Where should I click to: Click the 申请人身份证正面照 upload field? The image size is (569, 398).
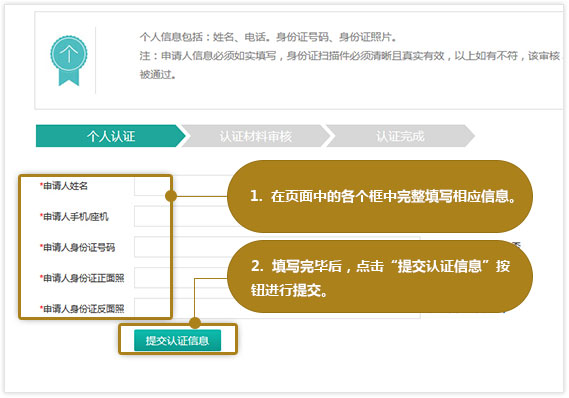click(278, 278)
